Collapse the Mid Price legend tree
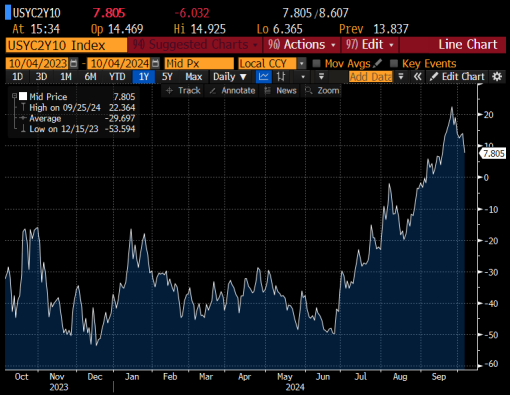 [x=14, y=96]
